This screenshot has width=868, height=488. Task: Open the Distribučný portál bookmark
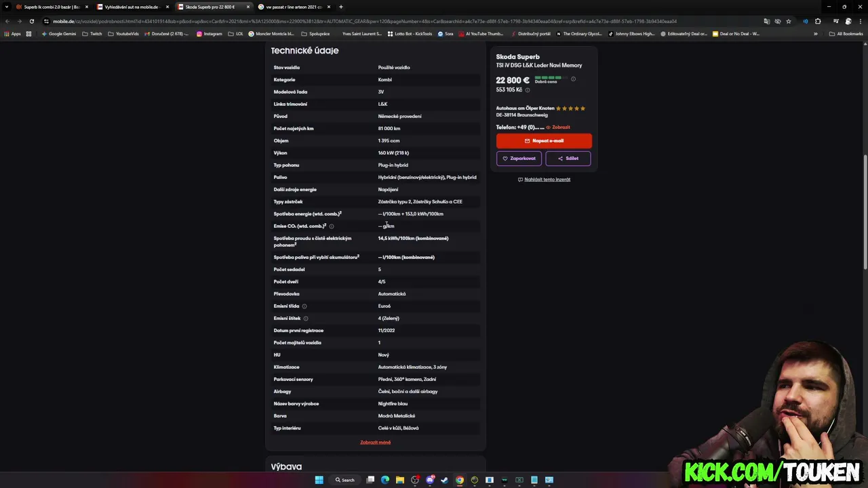click(x=532, y=33)
